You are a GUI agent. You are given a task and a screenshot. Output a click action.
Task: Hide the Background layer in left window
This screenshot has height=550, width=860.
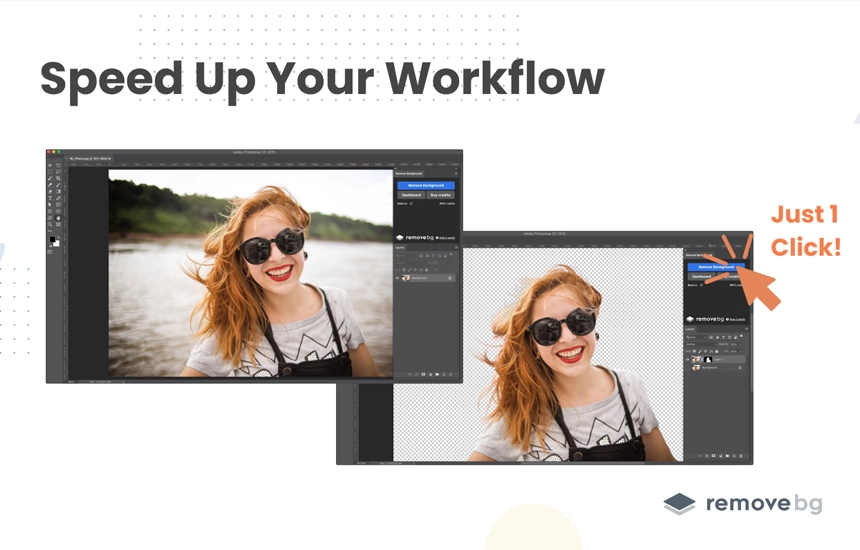(397, 277)
